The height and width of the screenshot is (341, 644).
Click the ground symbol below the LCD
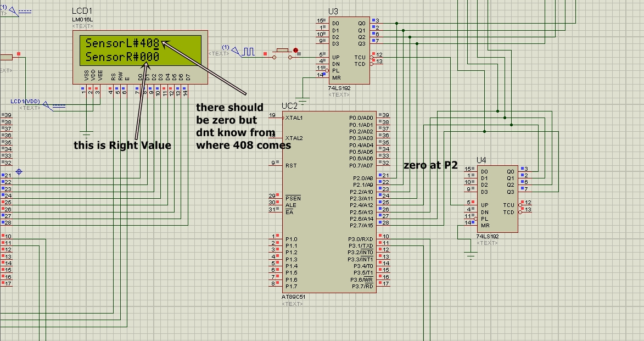coord(86,135)
